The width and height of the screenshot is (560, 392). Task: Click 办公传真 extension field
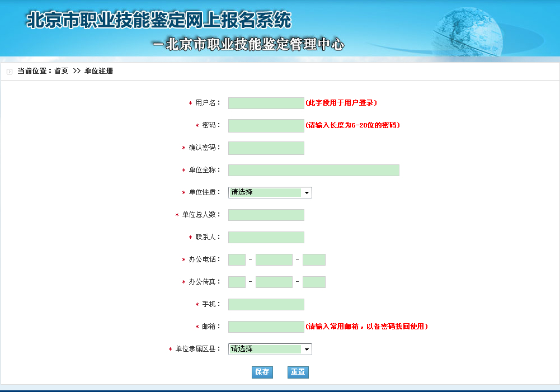tap(314, 282)
